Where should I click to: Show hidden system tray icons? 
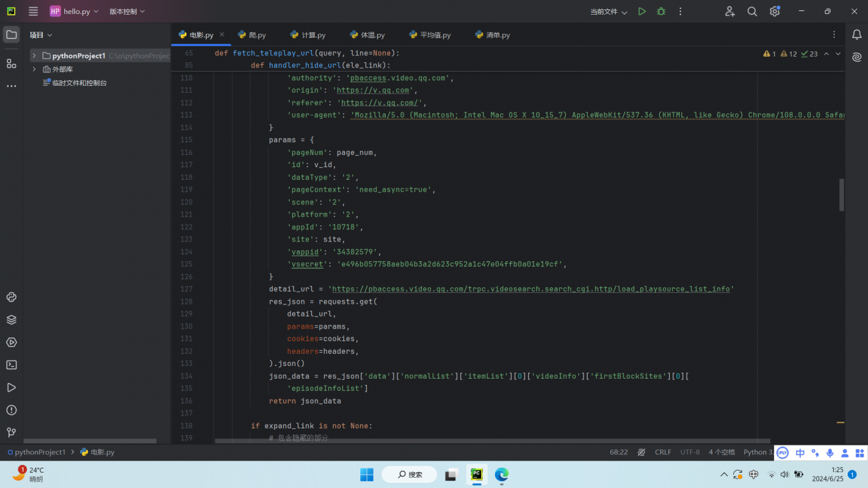pyautogui.click(x=724, y=475)
